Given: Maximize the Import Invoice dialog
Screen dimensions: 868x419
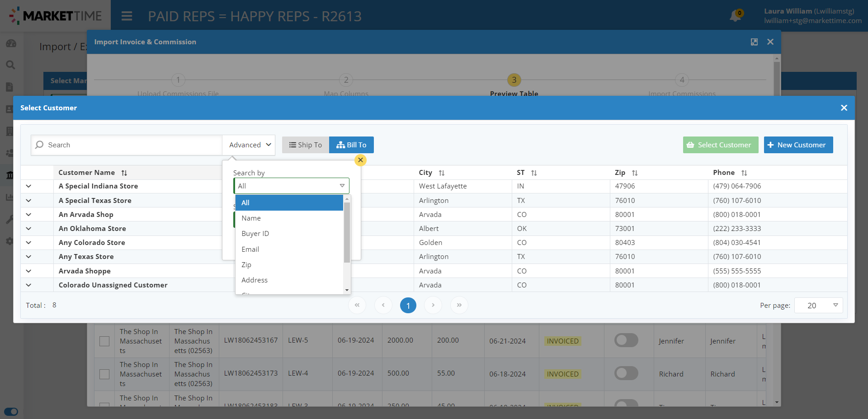Looking at the screenshot, I should [x=754, y=42].
